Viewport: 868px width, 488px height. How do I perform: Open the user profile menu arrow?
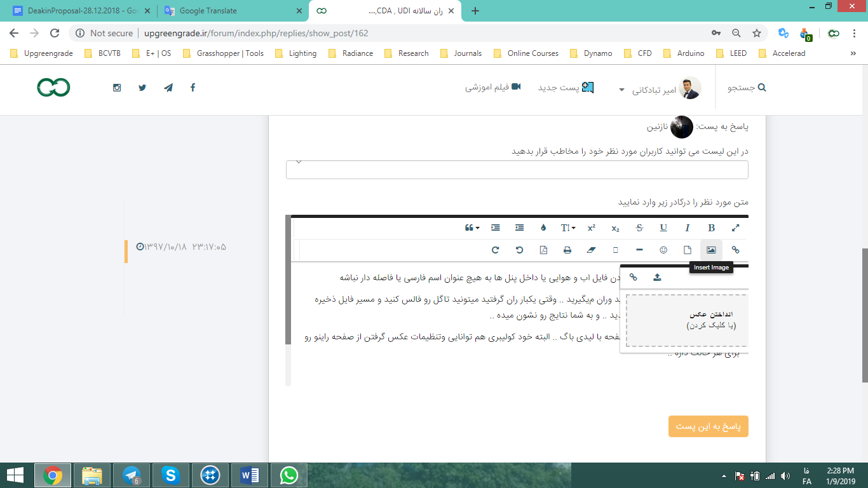coord(622,90)
